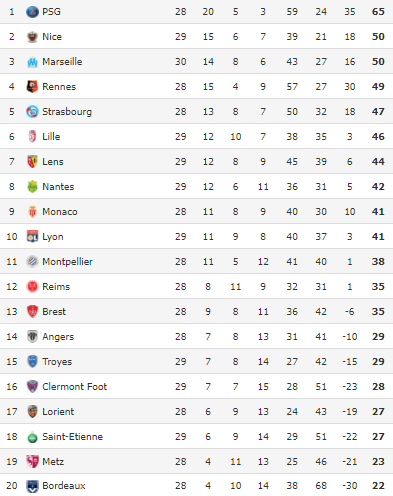This screenshot has height=496, width=393.
Task: Select the Angers team name
Action: pos(58,337)
